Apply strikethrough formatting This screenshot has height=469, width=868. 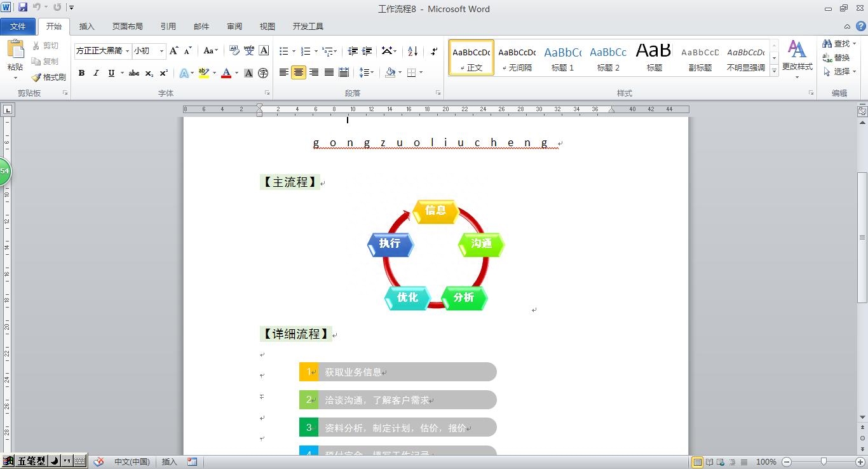133,73
